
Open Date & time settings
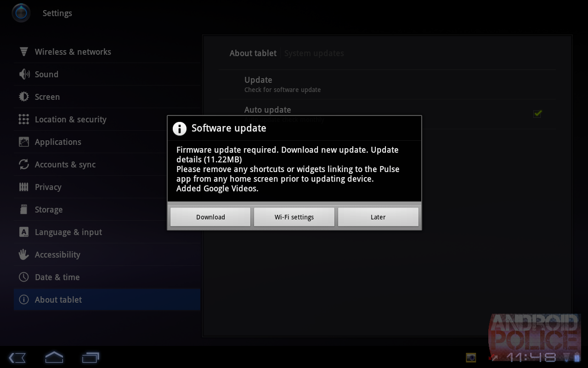tap(107, 277)
